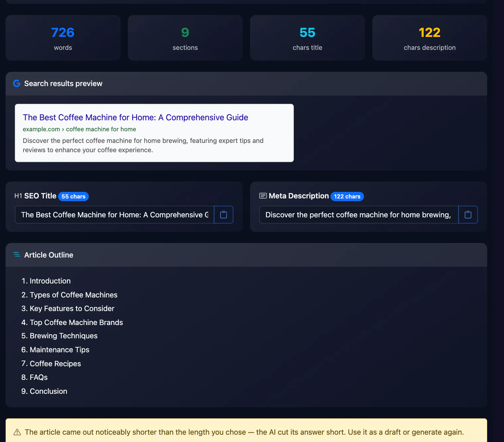Select outline item Coffee Recipes
The image size is (504, 442).
pos(51,364)
